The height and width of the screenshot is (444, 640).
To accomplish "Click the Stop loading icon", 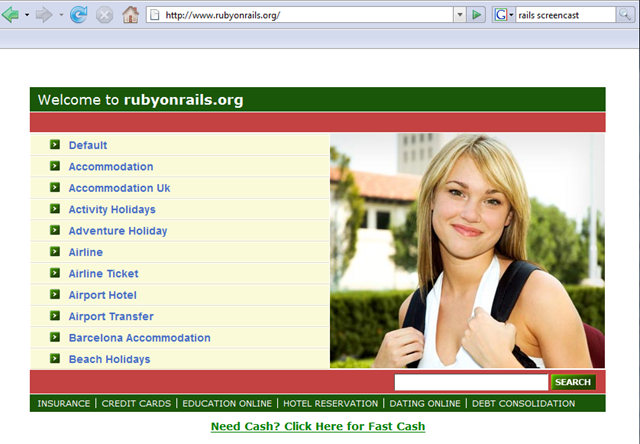I will (104, 16).
